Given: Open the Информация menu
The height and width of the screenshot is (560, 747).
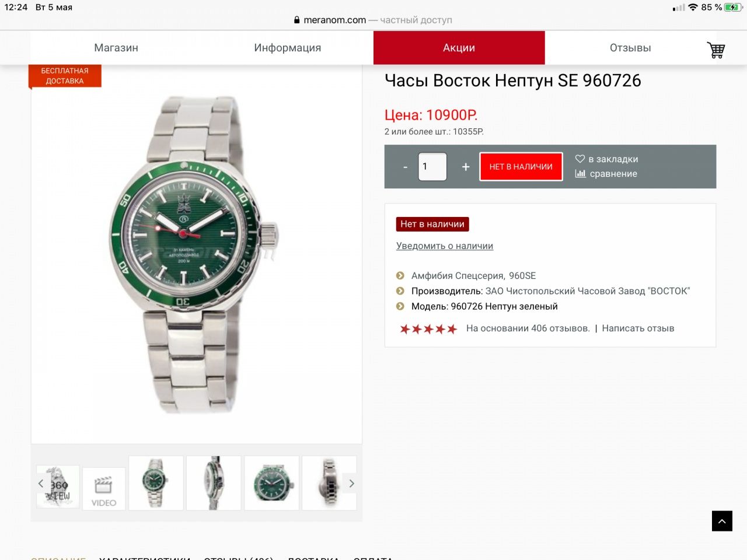Looking at the screenshot, I should (x=287, y=48).
